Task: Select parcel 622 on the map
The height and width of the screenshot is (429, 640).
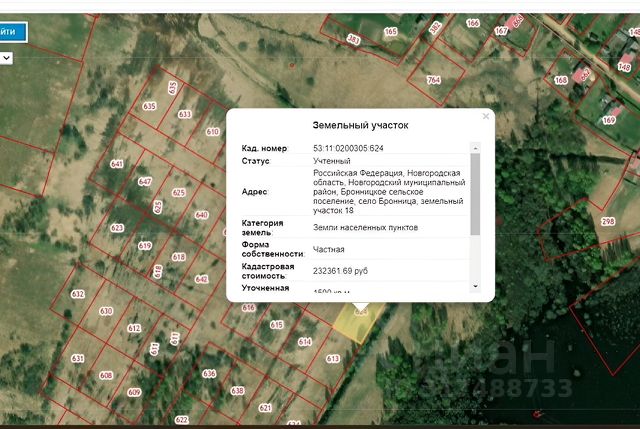Action: point(181,420)
